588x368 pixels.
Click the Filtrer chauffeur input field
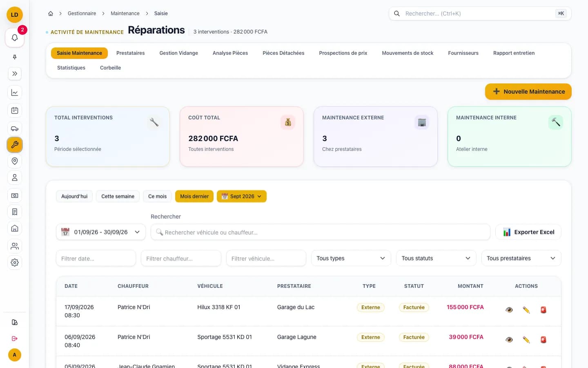pyautogui.click(x=181, y=258)
